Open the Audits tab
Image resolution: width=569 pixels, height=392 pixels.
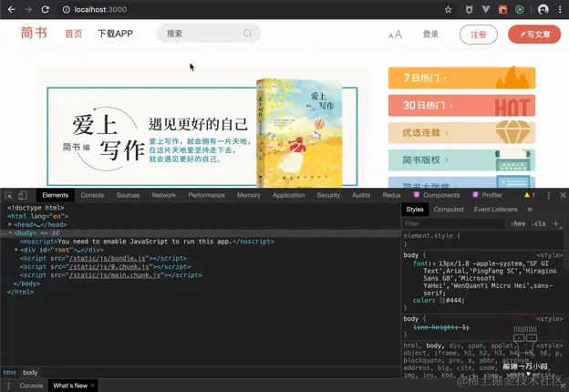361,195
